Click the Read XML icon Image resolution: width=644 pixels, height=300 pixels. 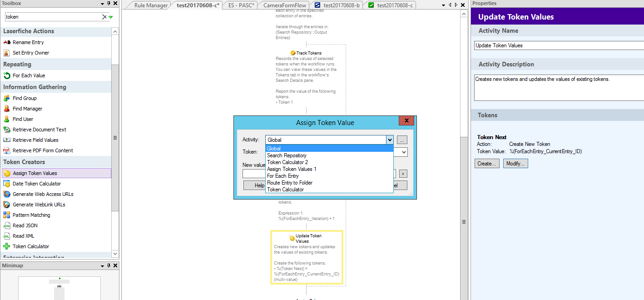[x=6, y=236]
